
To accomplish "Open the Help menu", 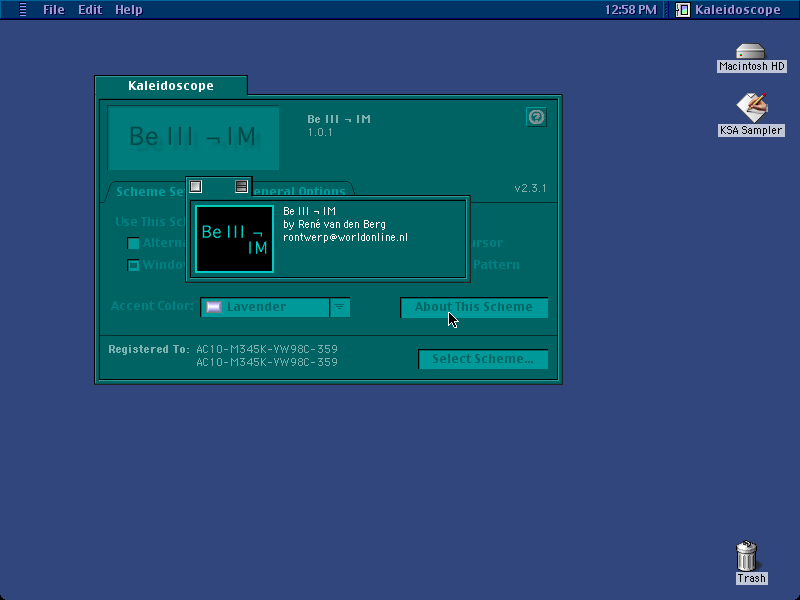I will pos(129,10).
